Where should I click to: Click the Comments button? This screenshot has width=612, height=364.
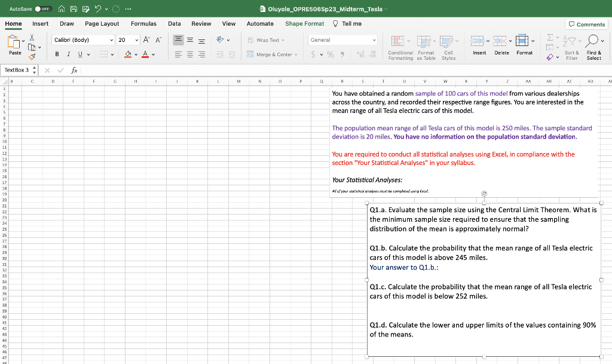coord(586,23)
